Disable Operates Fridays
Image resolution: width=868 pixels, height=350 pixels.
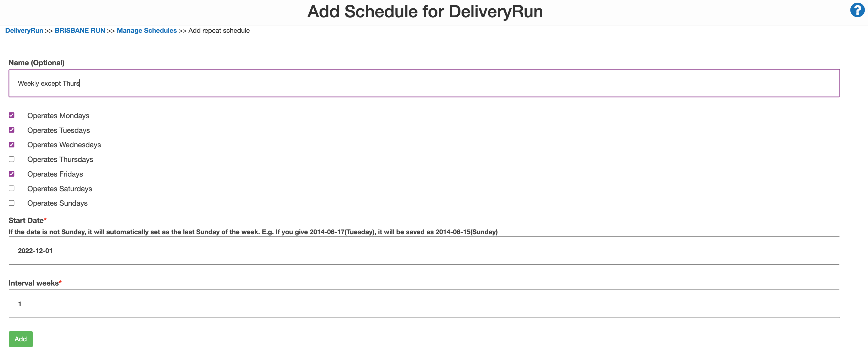12,174
